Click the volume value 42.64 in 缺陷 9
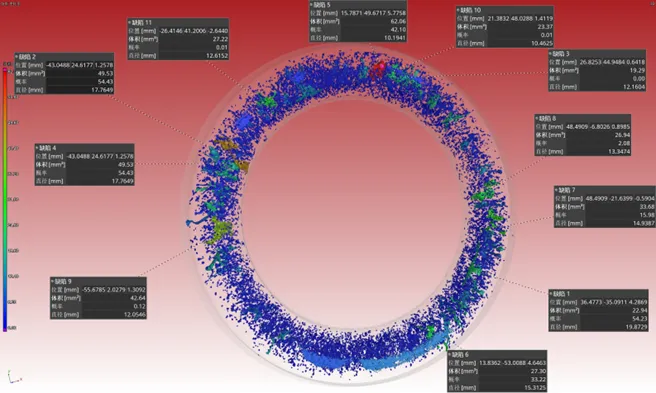The width and height of the screenshot is (656, 393). tap(138, 298)
